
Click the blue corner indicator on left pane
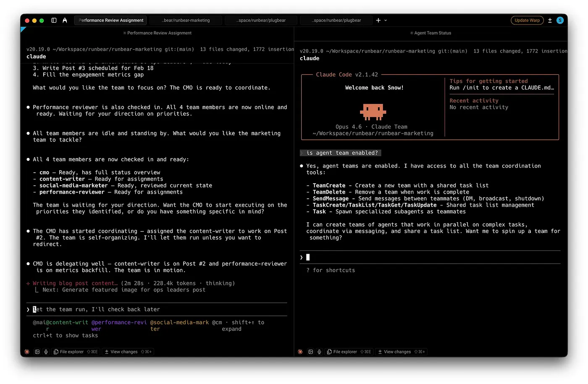coord(23,29)
